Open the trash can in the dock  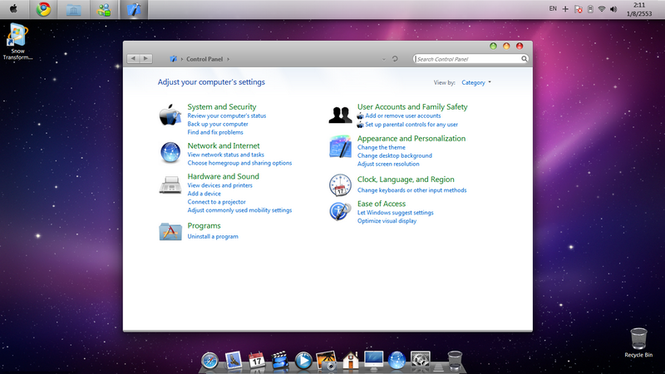click(x=454, y=360)
